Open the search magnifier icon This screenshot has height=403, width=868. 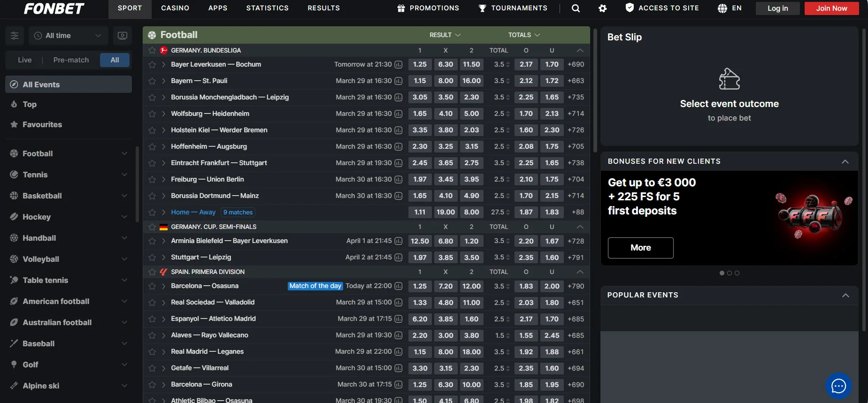(x=576, y=8)
